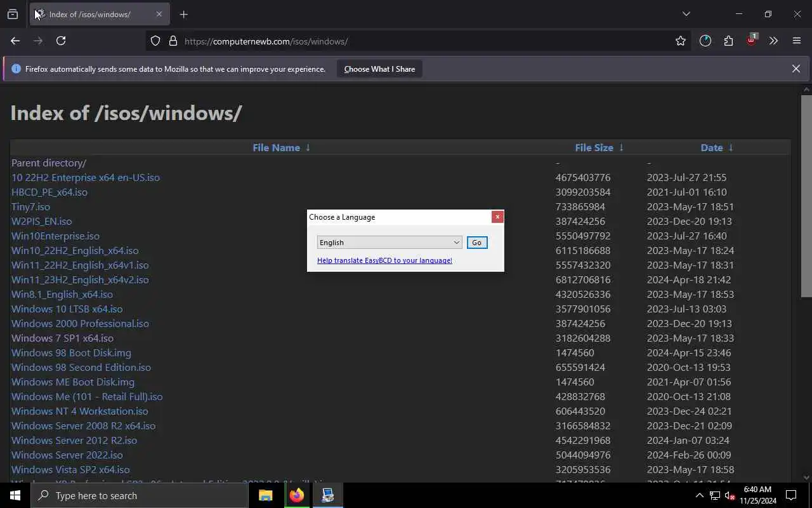Show more tools chevron overflow

tap(773, 41)
